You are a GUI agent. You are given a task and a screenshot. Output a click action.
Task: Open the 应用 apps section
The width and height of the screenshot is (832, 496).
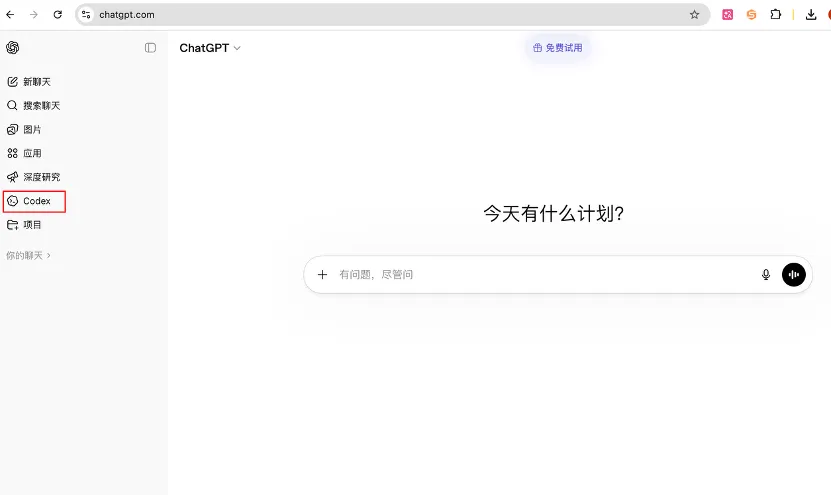click(x=24, y=153)
